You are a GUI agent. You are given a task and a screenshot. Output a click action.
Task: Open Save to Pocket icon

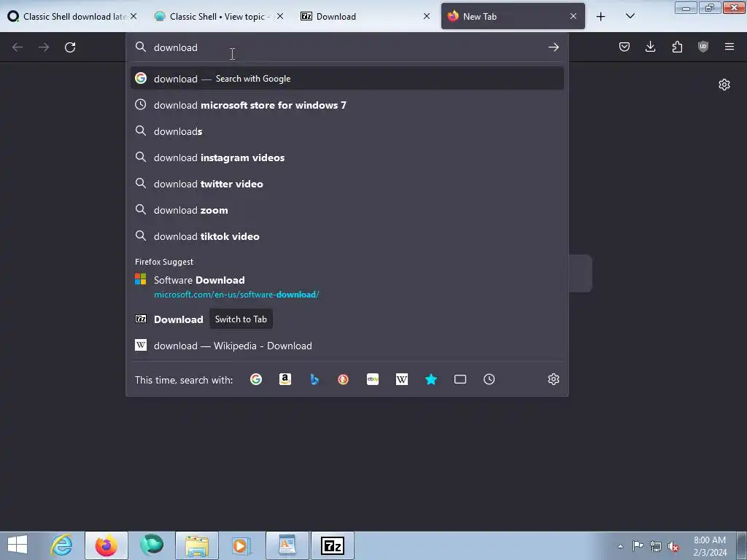coord(624,47)
